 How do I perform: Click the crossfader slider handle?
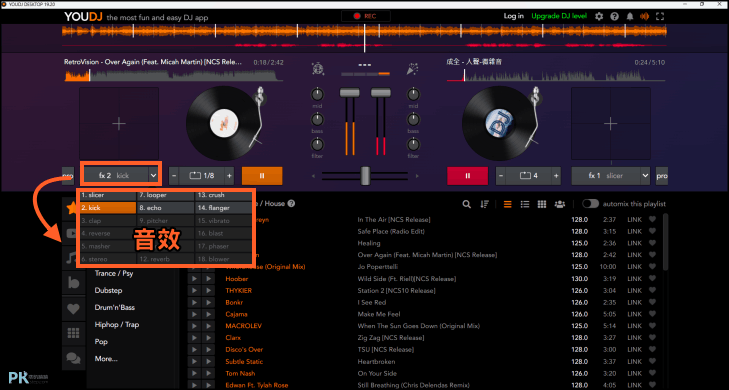[x=365, y=176]
